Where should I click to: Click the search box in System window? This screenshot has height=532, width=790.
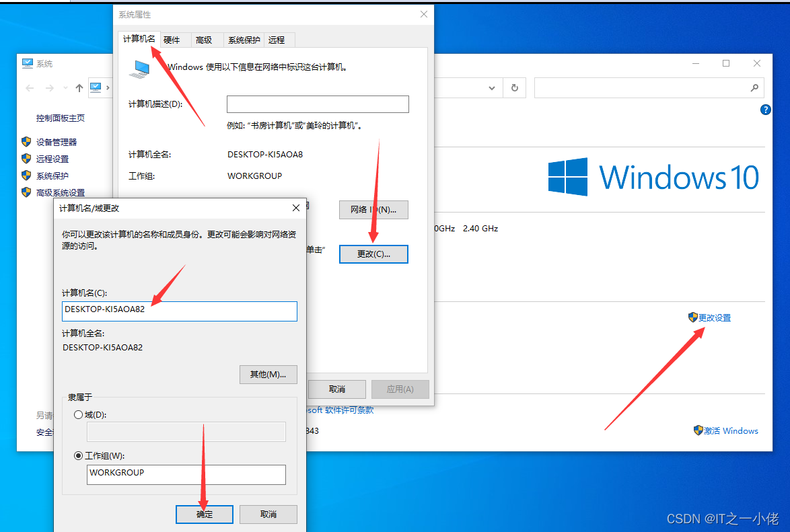649,87
